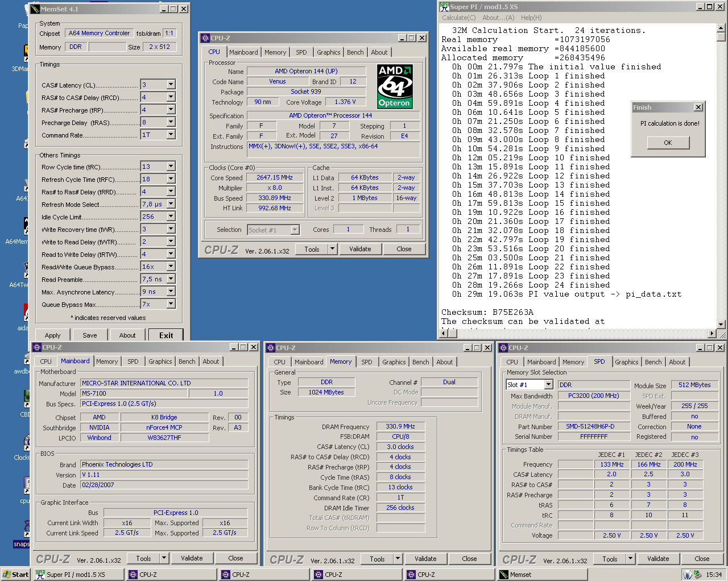Open Graphics tab in CPU-Z Mainboard window
Viewport: 728px width, 582px height.
click(x=160, y=361)
